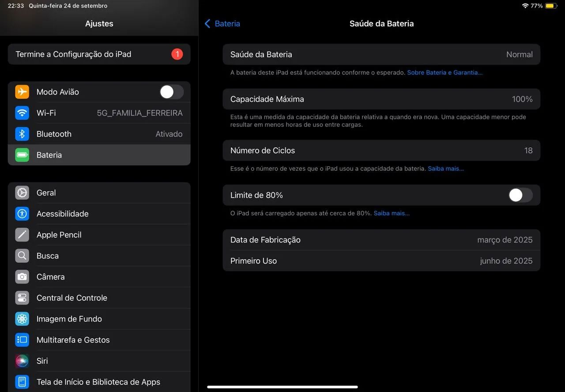The width and height of the screenshot is (565, 392).
Task: Tap the Saúde da Bateria page title
Action: point(381,24)
